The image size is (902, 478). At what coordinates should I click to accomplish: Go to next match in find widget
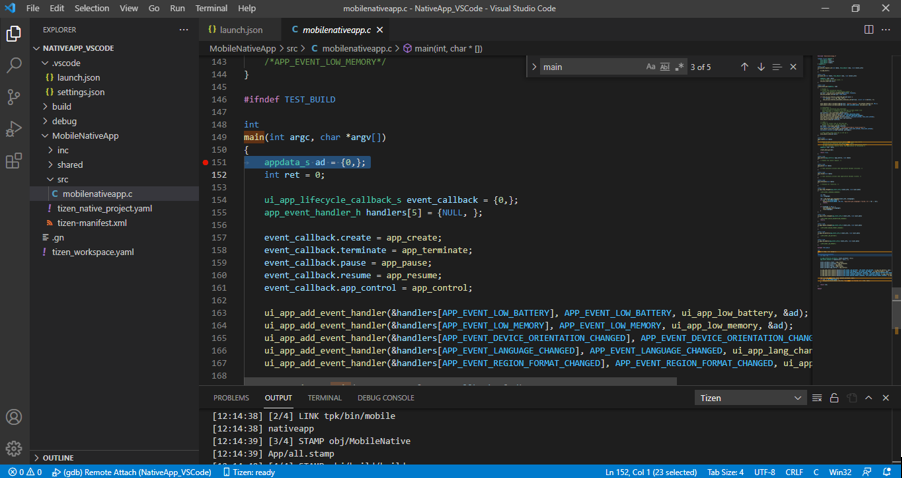click(761, 67)
